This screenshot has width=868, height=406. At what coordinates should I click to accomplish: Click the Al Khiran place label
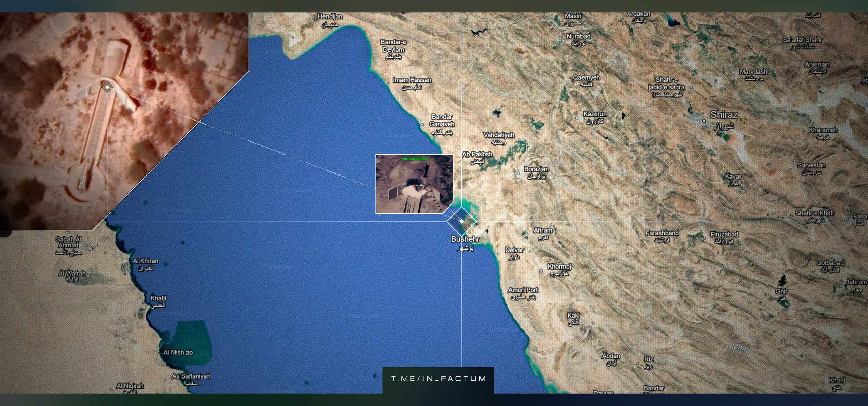[146, 261]
